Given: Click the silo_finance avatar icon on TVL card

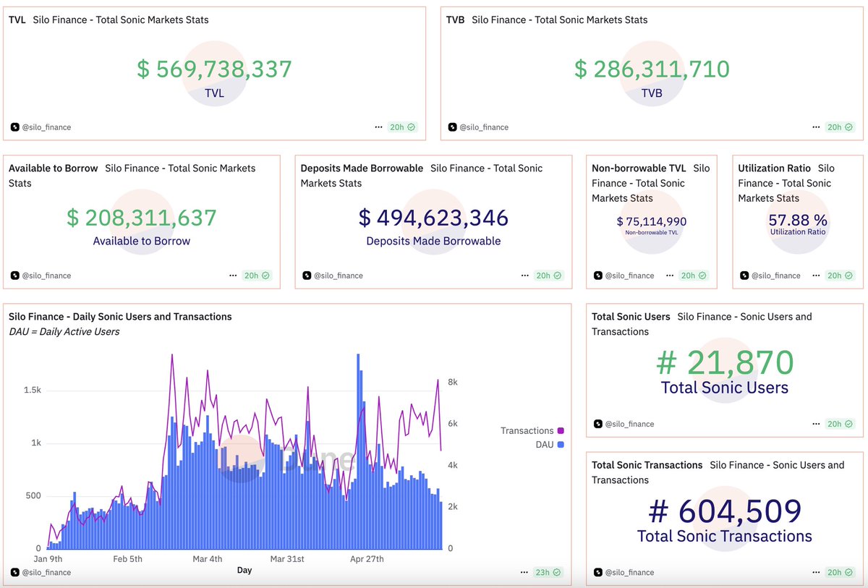Looking at the screenshot, I should pos(14,127).
